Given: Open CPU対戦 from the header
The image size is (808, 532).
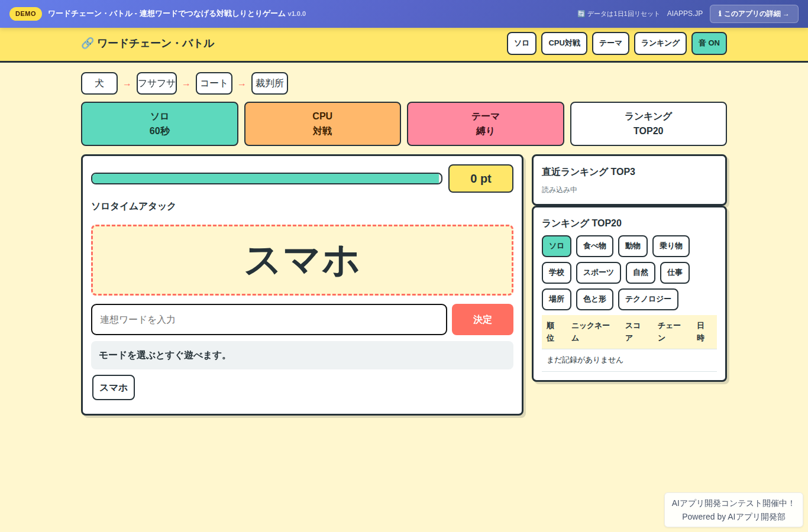Looking at the screenshot, I should click(x=564, y=43).
